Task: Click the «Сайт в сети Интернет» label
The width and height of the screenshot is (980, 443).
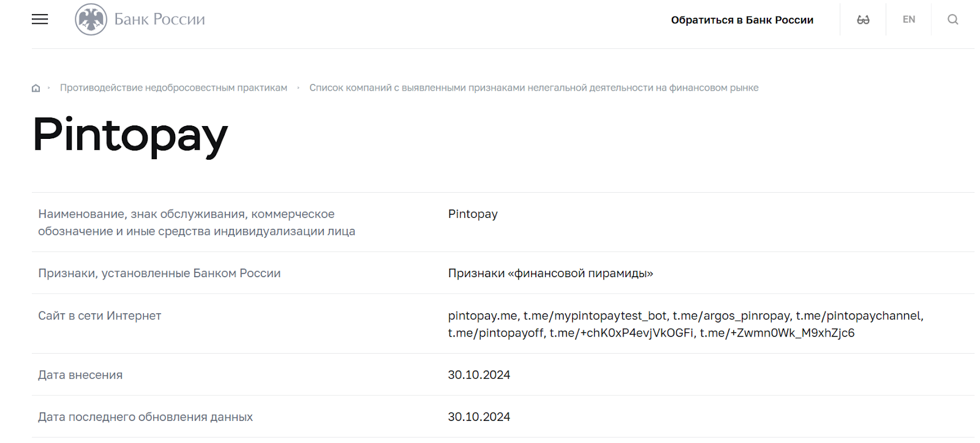Action: click(100, 316)
